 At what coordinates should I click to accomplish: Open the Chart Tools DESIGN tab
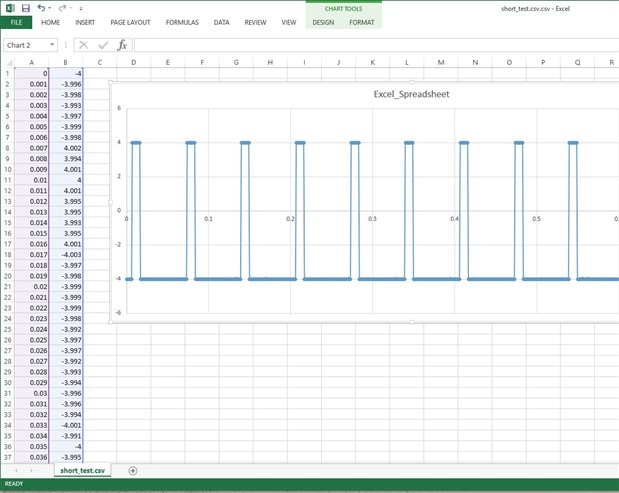click(323, 21)
